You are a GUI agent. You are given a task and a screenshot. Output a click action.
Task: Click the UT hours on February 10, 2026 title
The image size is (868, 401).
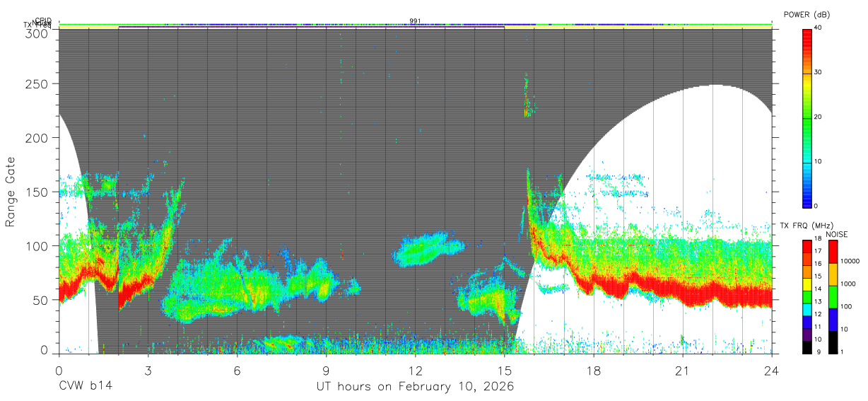coord(415,386)
